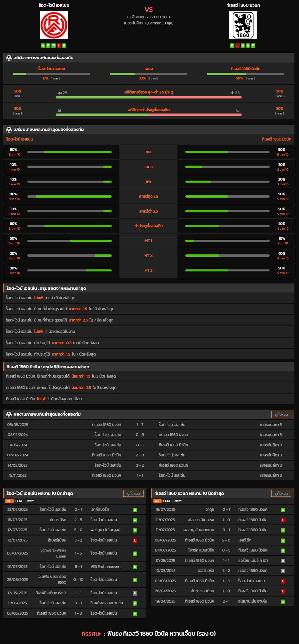This screenshot has width=299, height=644.
Task: Click Essen summary line 'ไม่แพ้ 4 นัดหลังสุดในบ้าน'
Action: [x=149, y=332]
